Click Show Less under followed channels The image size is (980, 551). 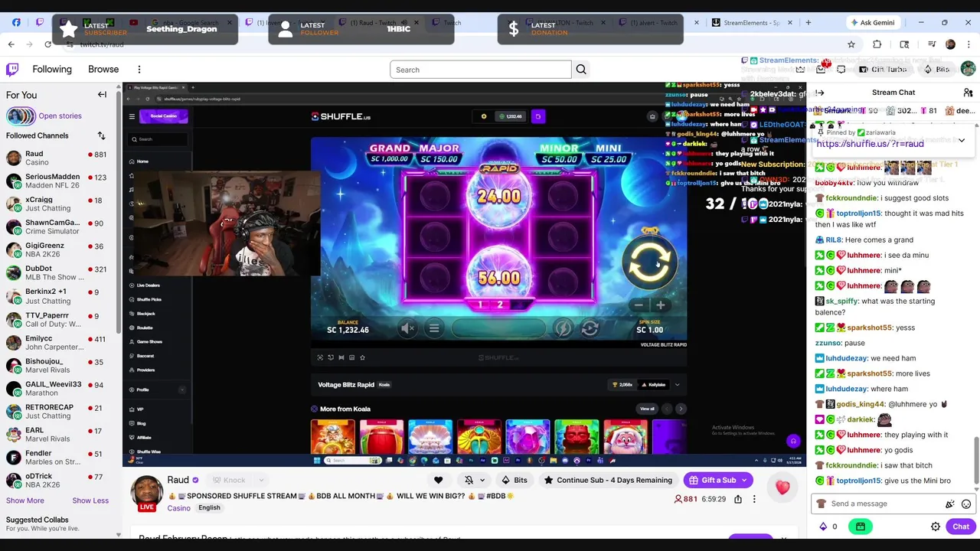click(x=90, y=500)
